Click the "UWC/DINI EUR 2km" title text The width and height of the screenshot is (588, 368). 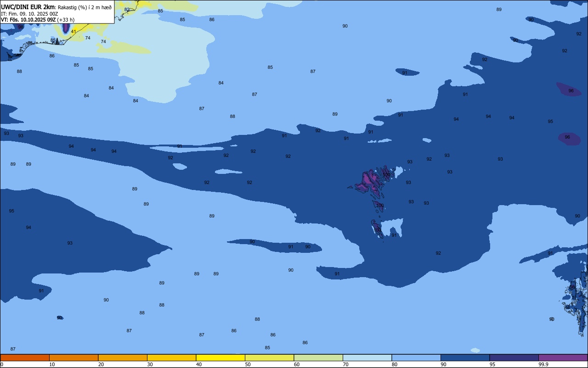[x=28, y=7]
